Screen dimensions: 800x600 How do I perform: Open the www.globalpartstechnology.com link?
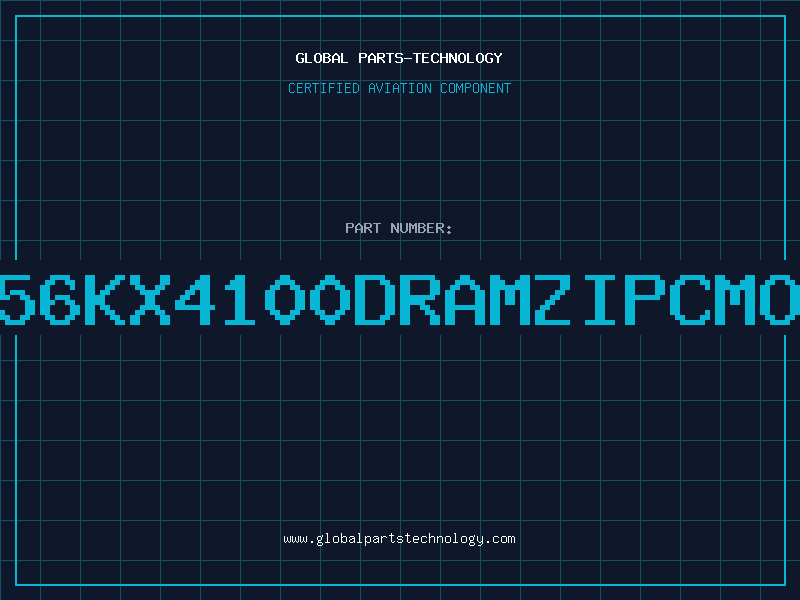click(x=399, y=539)
